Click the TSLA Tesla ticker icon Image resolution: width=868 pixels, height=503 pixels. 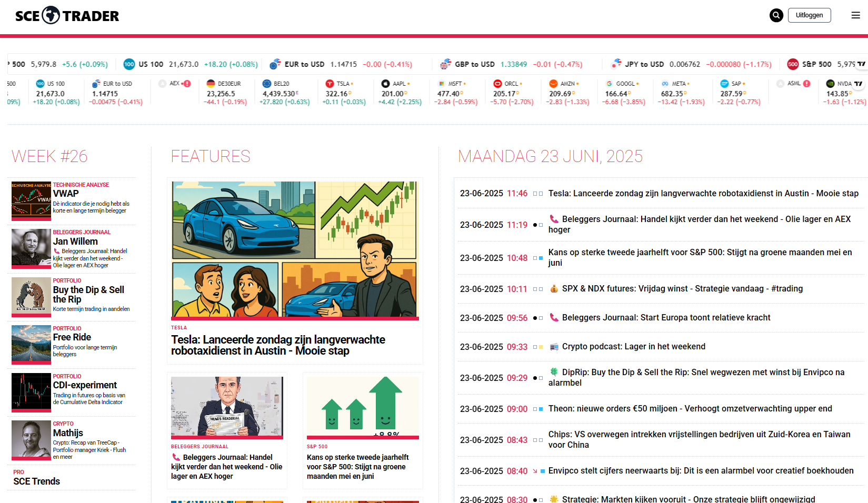[x=330, y=84]
